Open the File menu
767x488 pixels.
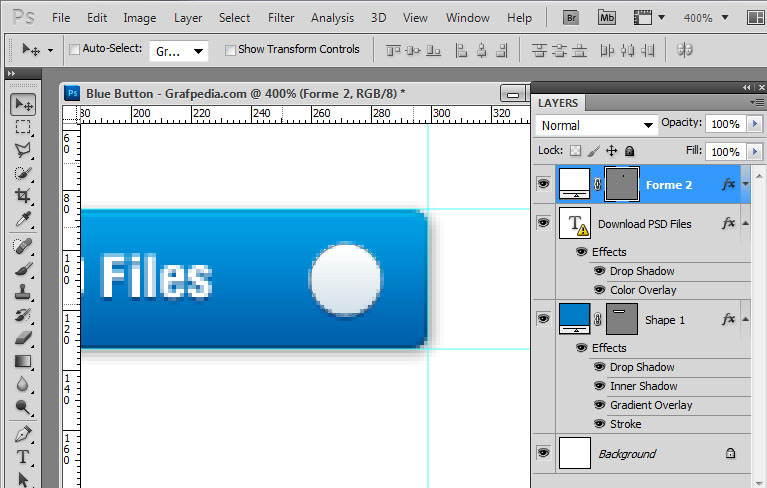61,18
